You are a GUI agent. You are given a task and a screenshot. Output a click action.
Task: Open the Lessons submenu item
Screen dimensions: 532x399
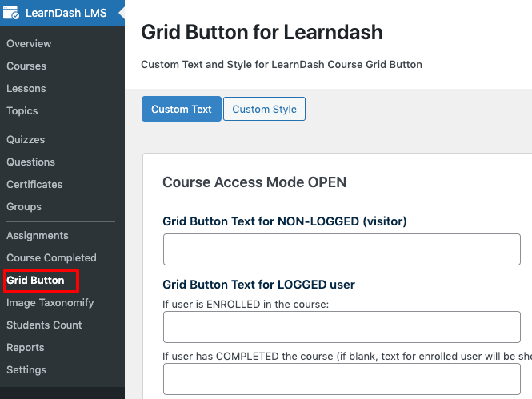pos(26,88)
